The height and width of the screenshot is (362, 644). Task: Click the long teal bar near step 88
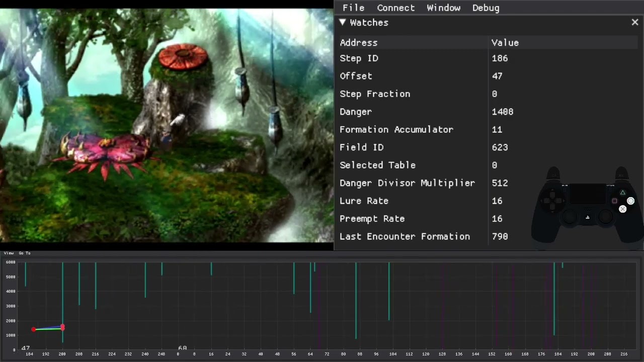point(356,300)
